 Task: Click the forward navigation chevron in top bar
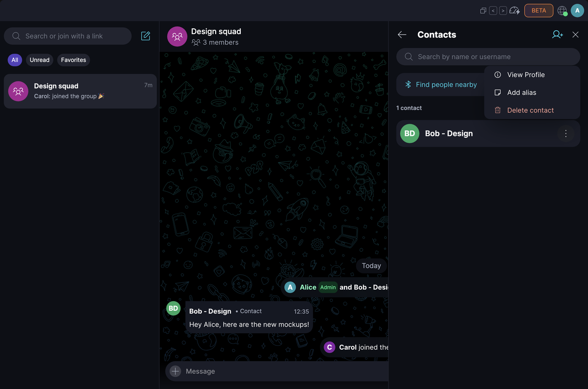pyautogui.click(x=503, y=11)
